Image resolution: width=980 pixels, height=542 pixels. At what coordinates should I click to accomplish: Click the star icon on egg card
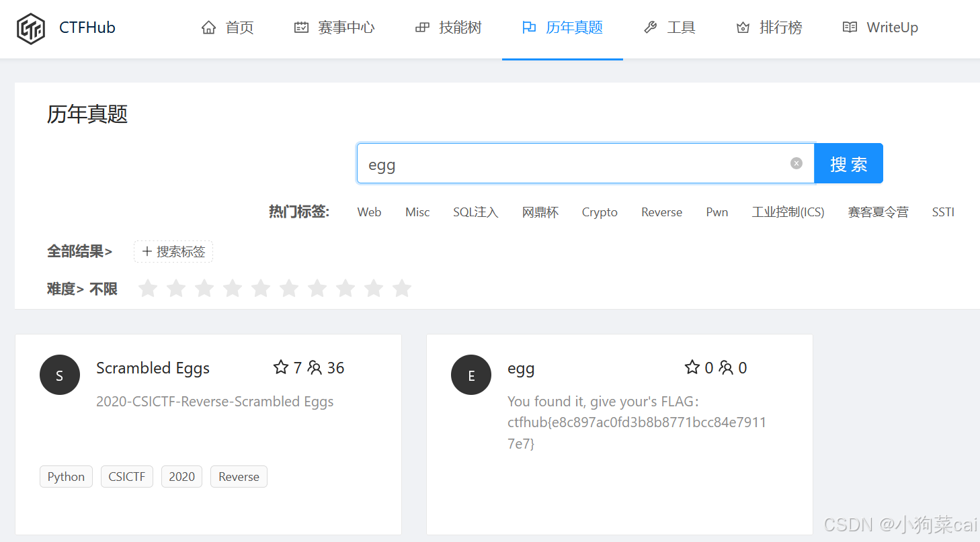click(x=692, y=367)
